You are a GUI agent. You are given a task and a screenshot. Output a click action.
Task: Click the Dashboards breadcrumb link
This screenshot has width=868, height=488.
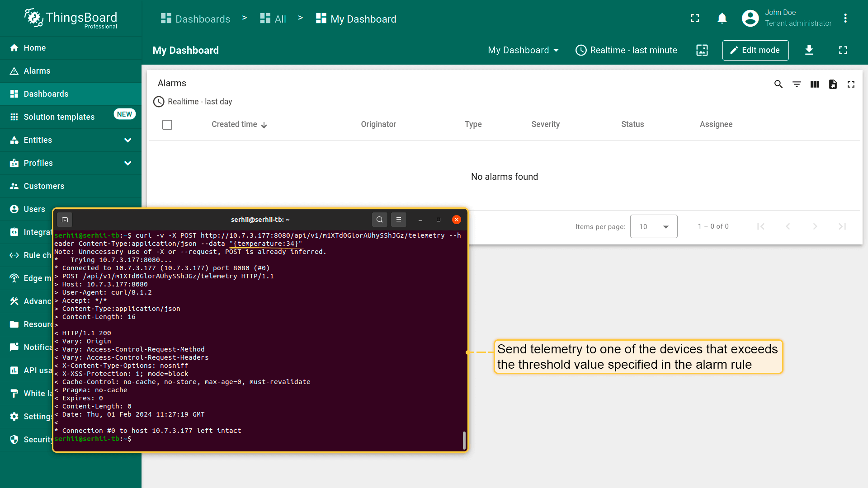tap(196, 19)
